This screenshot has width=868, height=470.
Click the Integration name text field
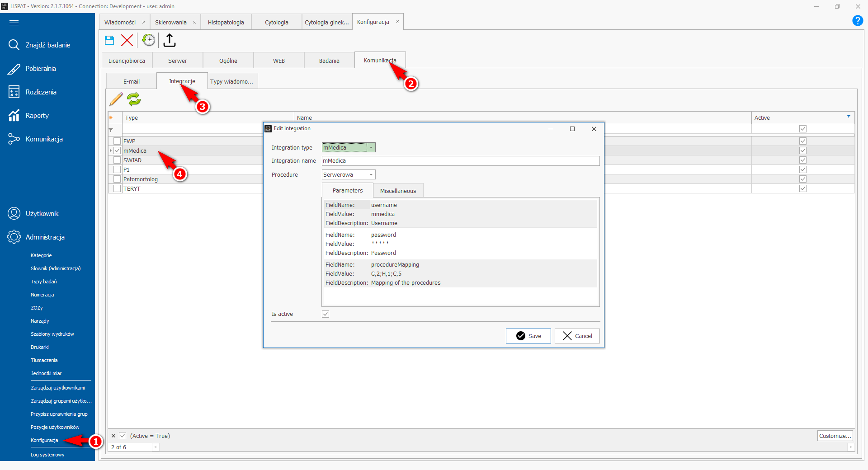pos(460,161)
